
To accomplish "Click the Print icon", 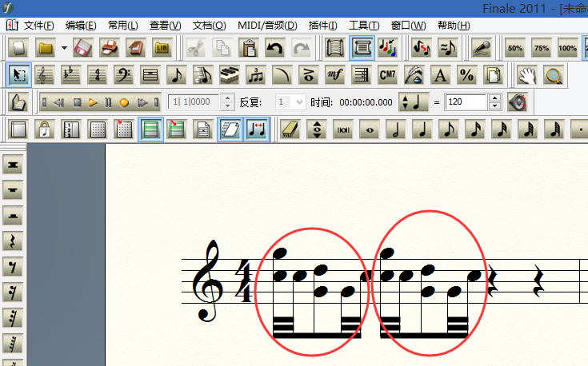I will (x=110, y=48).
